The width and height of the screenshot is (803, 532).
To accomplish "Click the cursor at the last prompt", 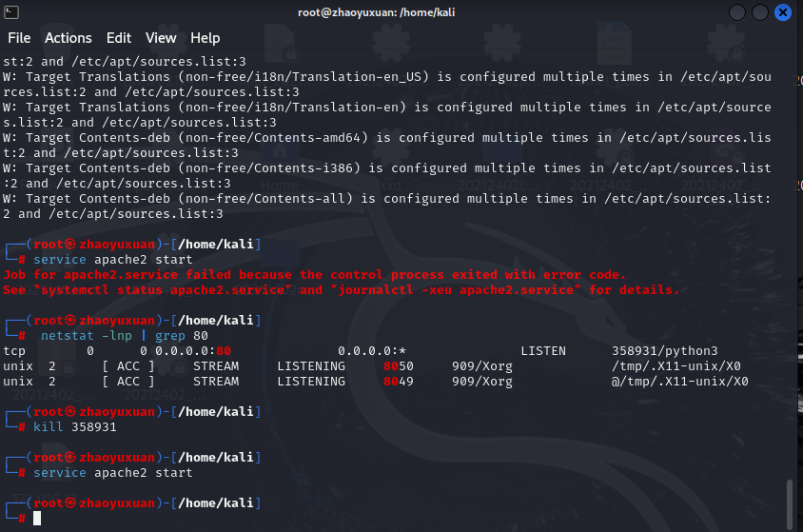I will [37, 519].
